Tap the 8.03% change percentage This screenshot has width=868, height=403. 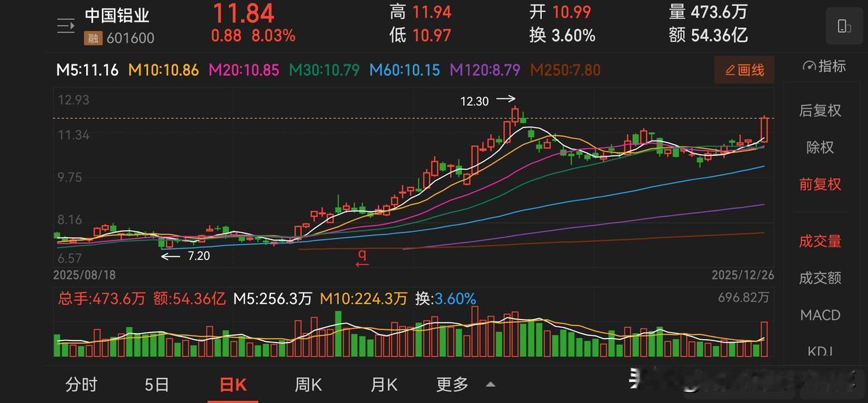(x=273, y=35)
